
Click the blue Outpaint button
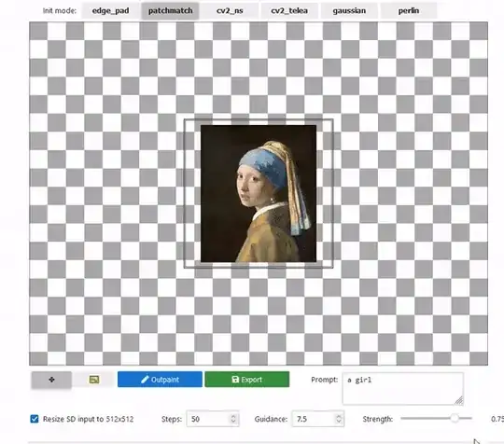160,380
